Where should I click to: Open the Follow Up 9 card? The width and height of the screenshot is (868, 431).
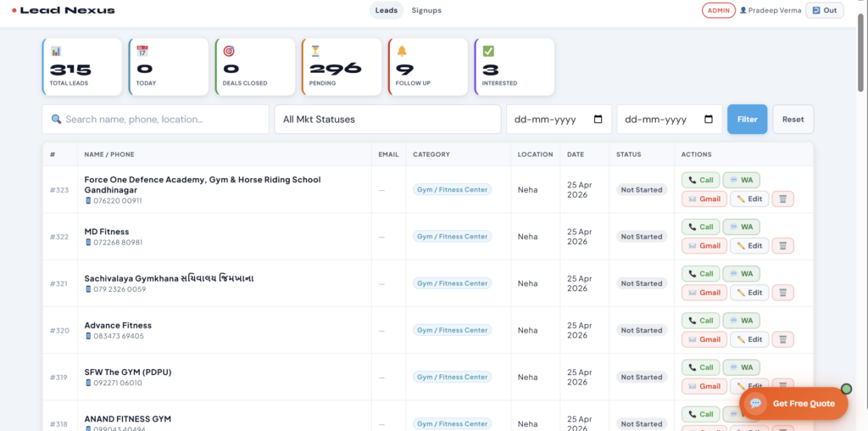point(428,66)
